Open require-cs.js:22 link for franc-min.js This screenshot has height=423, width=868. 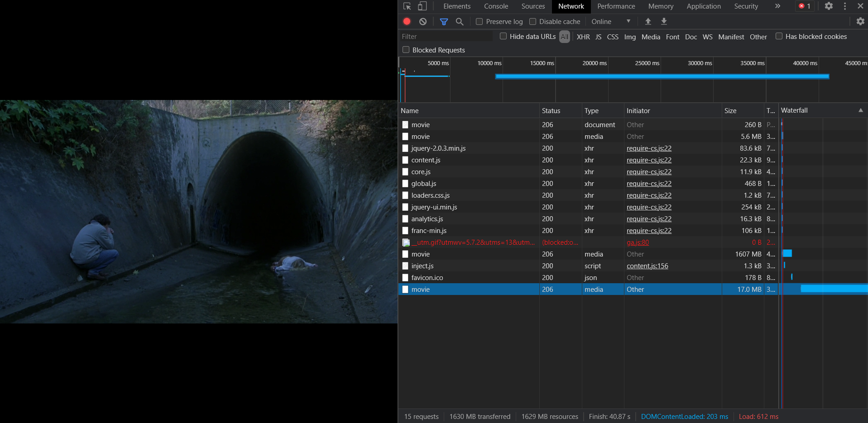point(649,231)
